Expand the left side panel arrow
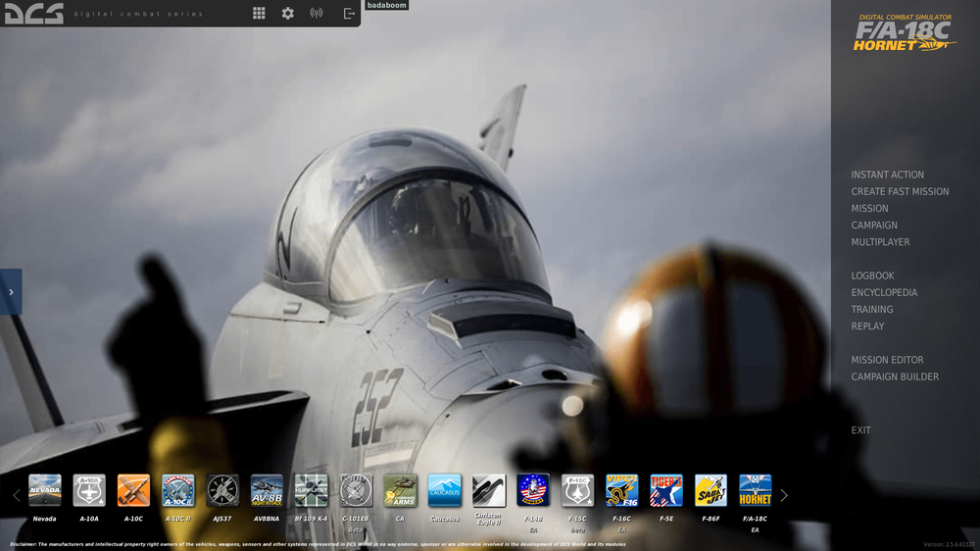Image resolution: width=980 pixels, height=551 pixels. tap(11, 292)
